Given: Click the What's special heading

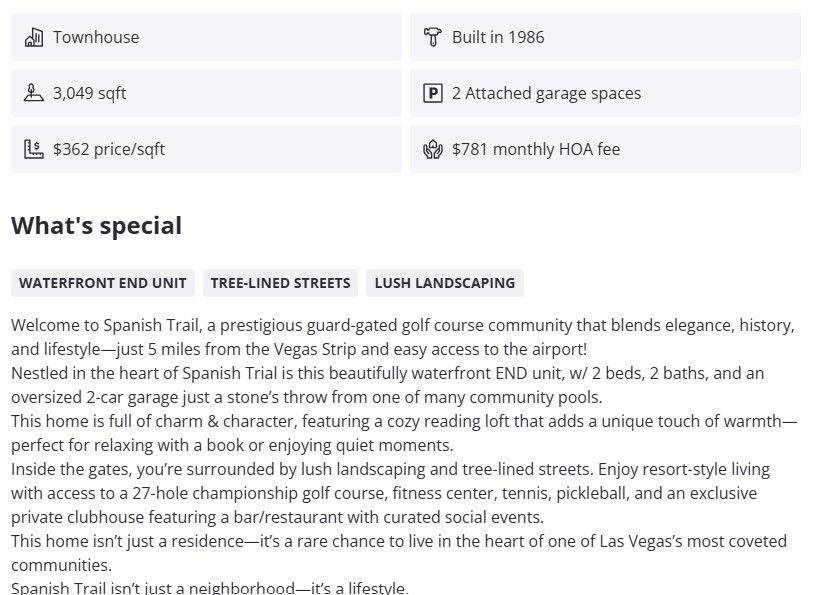Looking at the screenshot, I should 97,225.
